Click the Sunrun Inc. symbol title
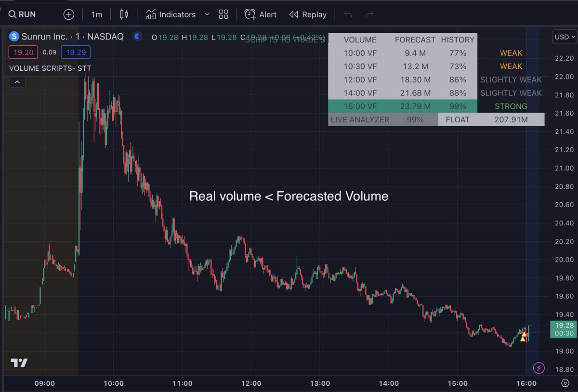The width and height of the screenshot is (578, 392). 72,36
